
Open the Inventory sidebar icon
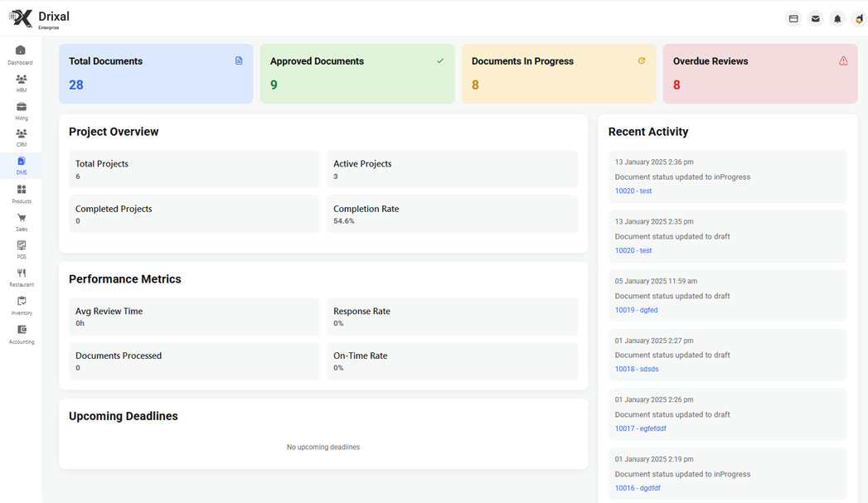coord(21,302)
